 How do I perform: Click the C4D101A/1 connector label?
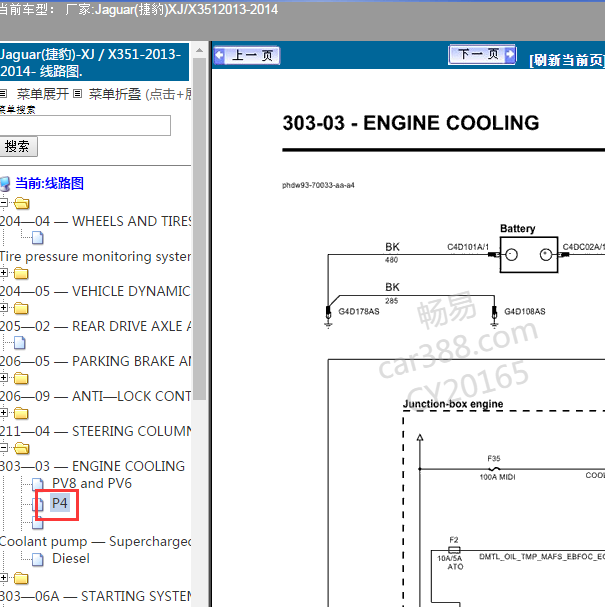(468, 247)
